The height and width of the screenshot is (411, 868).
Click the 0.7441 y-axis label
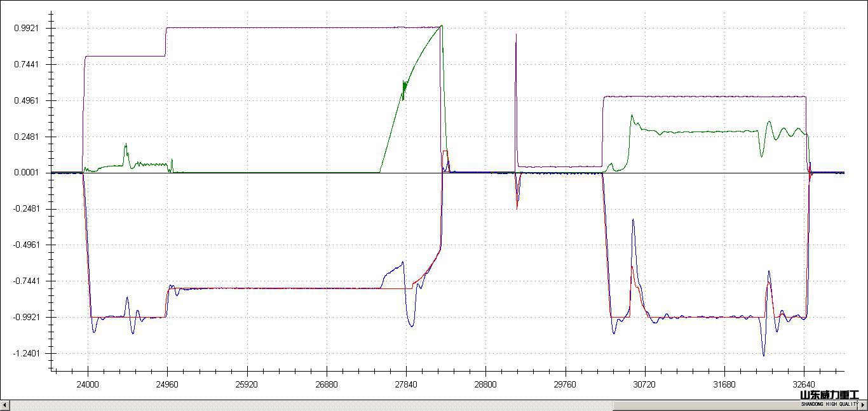point(27,64)
